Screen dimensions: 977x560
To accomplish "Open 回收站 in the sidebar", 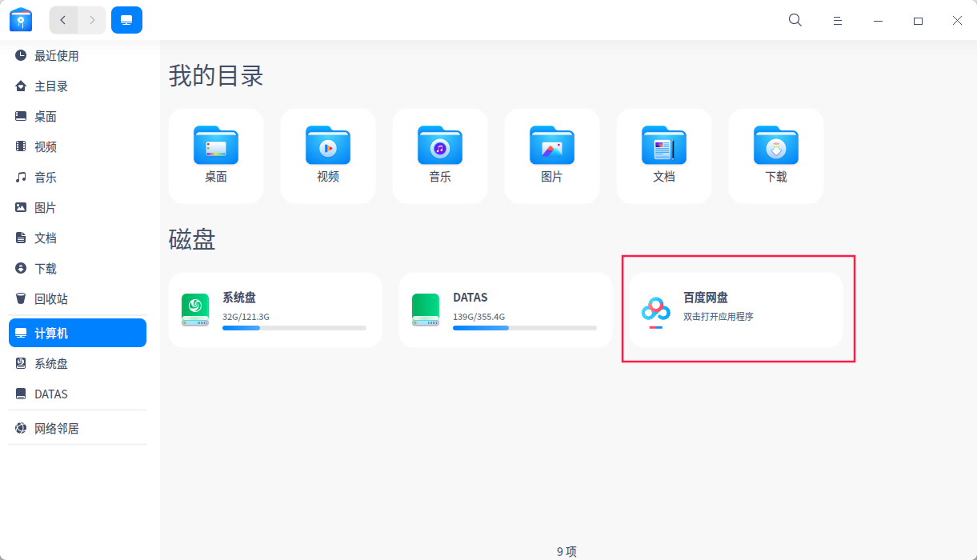I will (x=78, y=299).
